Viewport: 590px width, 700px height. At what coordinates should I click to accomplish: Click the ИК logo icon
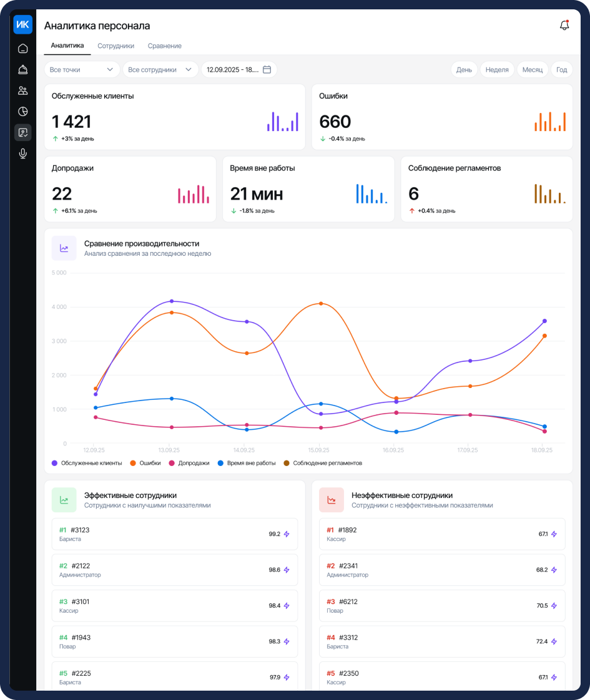(22, 24)
